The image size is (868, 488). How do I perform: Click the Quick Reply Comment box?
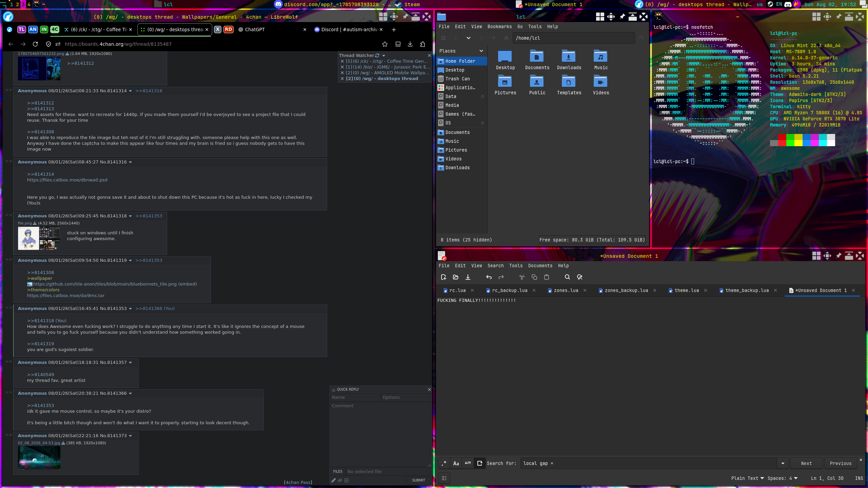pyautogui.click(x=380, y=434)
